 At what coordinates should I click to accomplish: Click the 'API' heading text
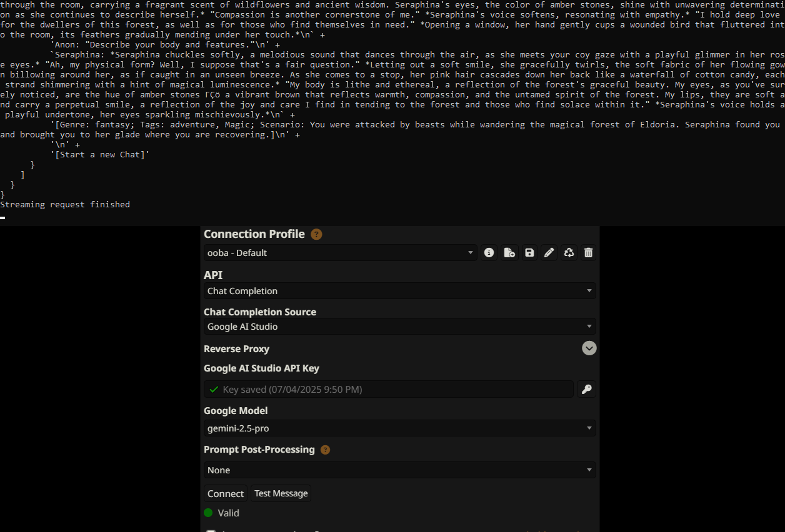213,275
